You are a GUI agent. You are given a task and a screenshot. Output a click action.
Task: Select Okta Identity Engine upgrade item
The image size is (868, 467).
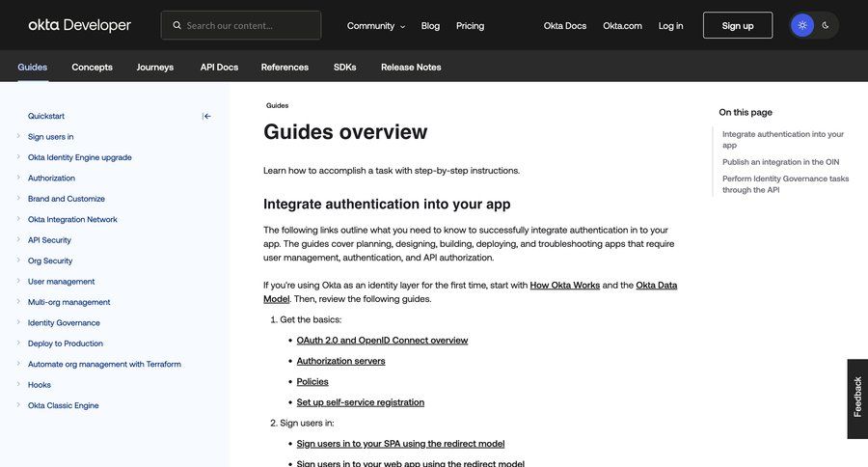tap(80, 157)
